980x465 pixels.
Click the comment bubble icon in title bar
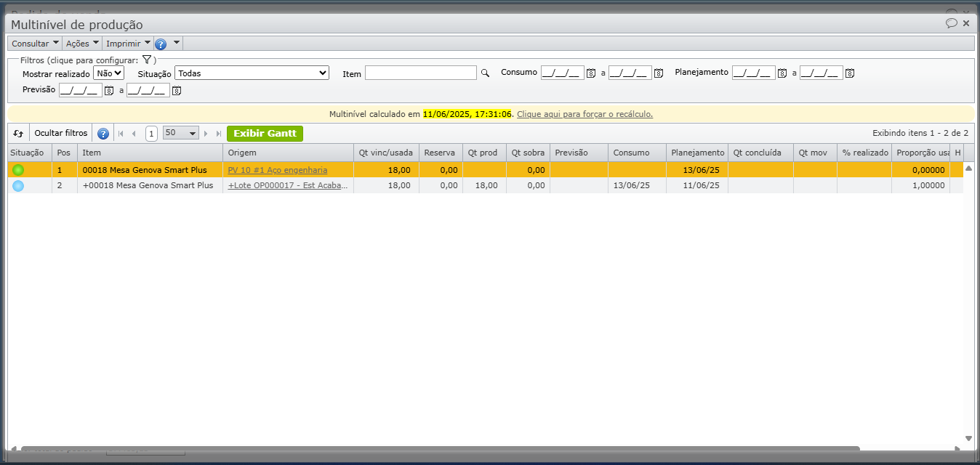[951, 23]
